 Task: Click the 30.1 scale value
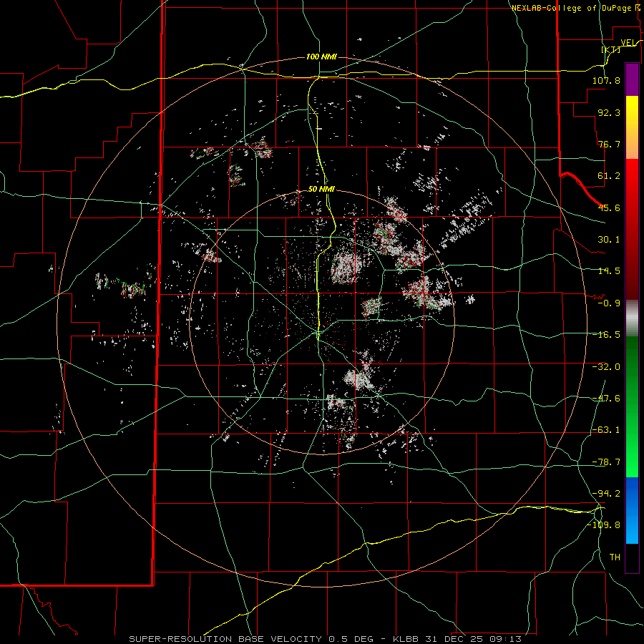tap(609, 240)
